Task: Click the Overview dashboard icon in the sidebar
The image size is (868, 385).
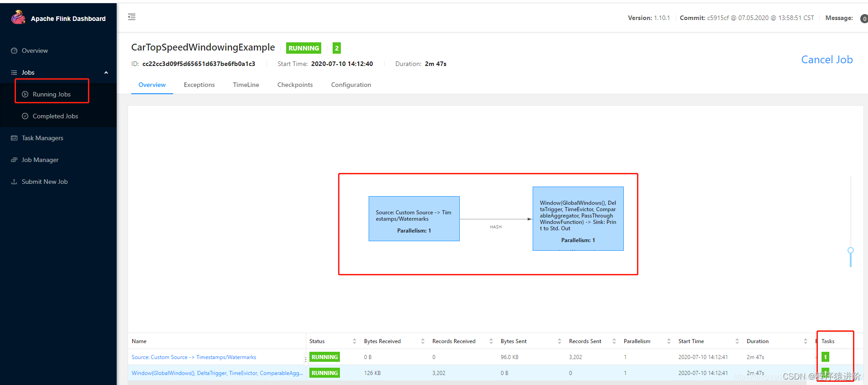Action: (x=14, y=51)
